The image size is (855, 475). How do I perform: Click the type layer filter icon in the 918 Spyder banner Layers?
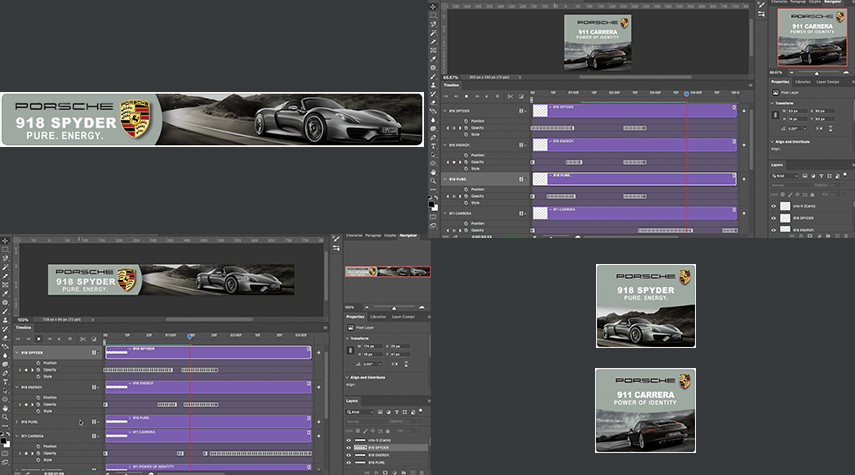(397, 412)
